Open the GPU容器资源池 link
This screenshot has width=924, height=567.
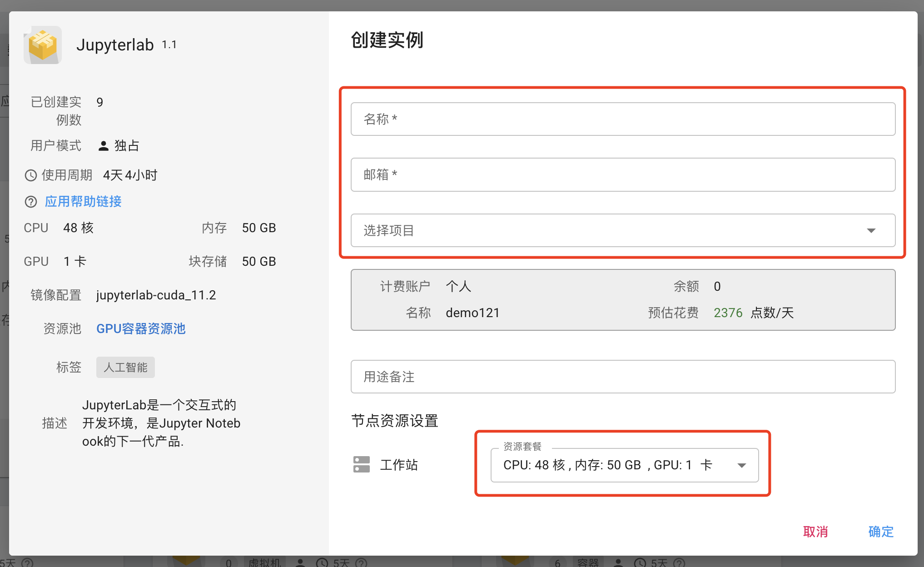(141, 328)
